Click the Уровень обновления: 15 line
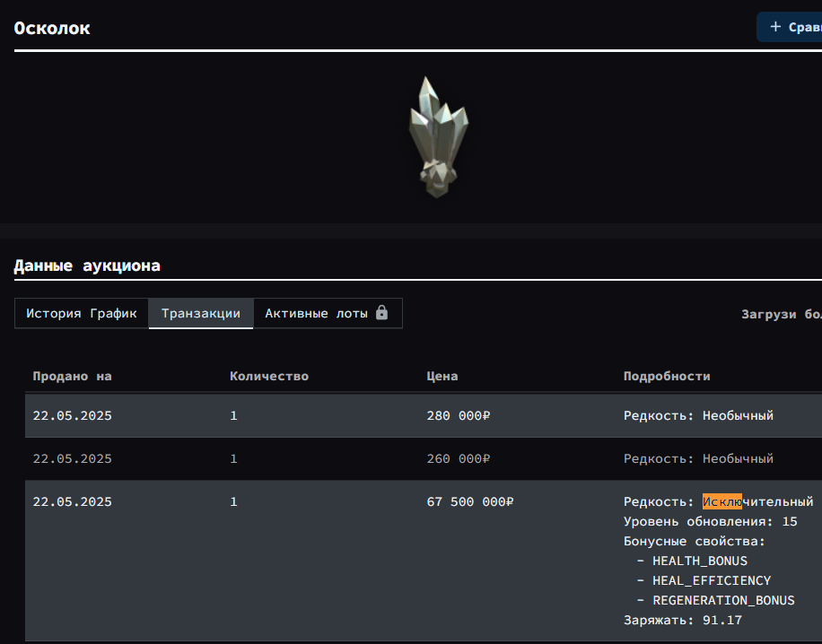The height and width of the screenshot is (644, 822). [x=711, y=522]
